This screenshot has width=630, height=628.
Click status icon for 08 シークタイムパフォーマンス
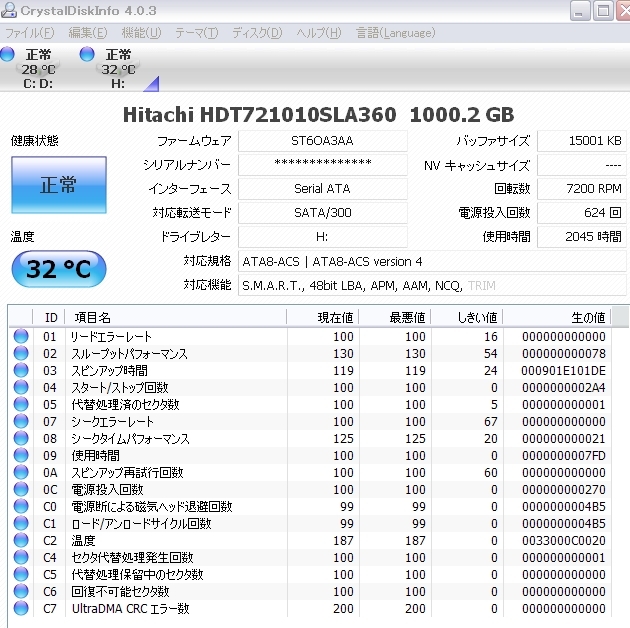[x=21, y=438]
